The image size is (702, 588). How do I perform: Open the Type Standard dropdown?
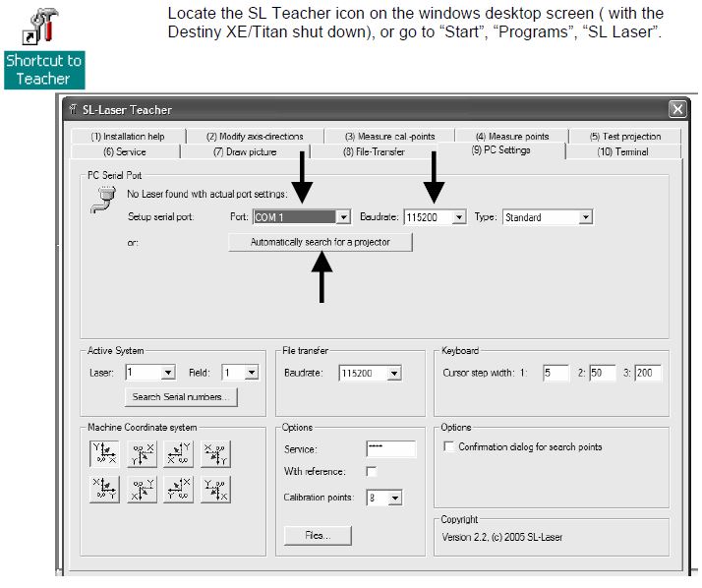click(x=585, y=217)
